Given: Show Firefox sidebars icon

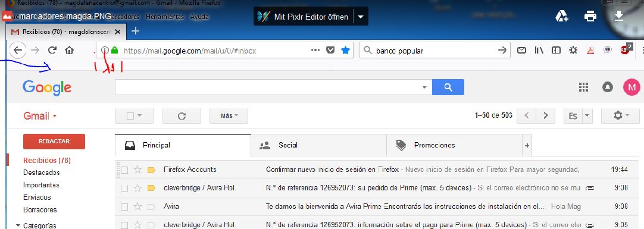Looking at the screenshot, I should click(x=556, y=51).
